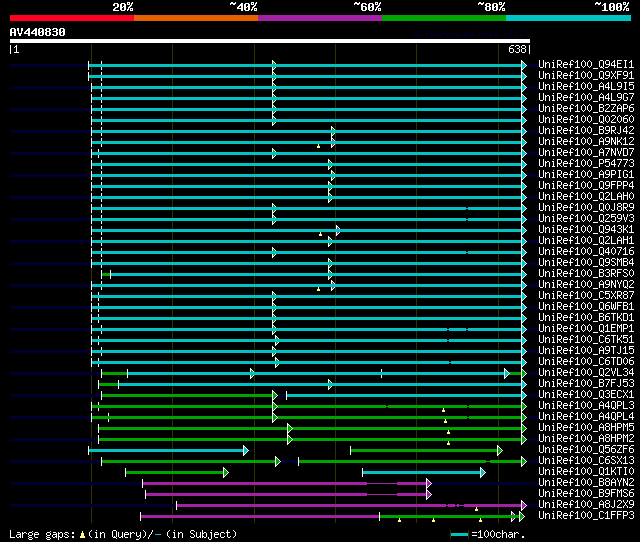Image resolution: width=640 pixels, height=542 pixels.
Task: Select the UniRef100_Q9FPP4 label
Action: pyautogui.click(x=586, y=186)
